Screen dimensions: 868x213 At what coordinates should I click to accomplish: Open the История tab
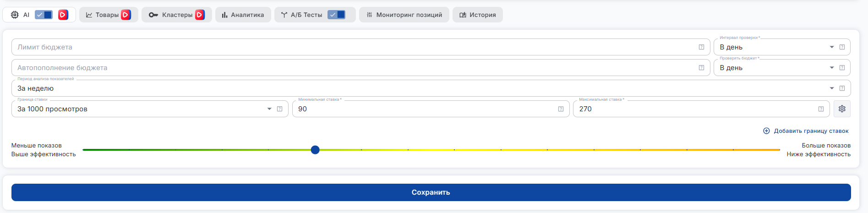pos(477,15)
